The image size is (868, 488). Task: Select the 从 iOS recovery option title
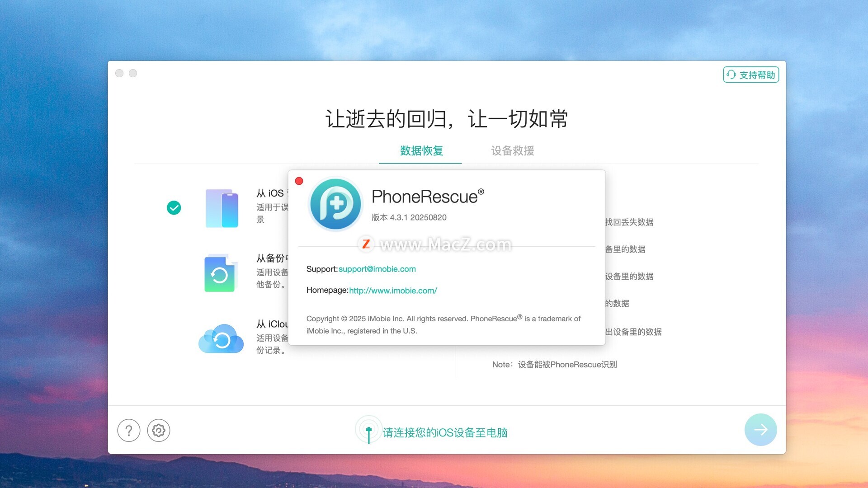coord(272,193)
